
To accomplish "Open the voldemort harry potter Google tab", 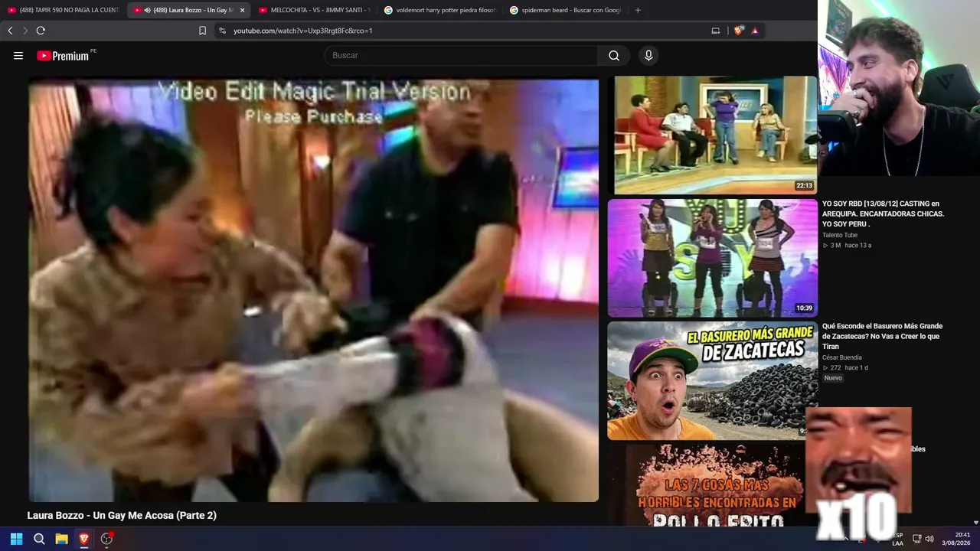I will (439, 10).
